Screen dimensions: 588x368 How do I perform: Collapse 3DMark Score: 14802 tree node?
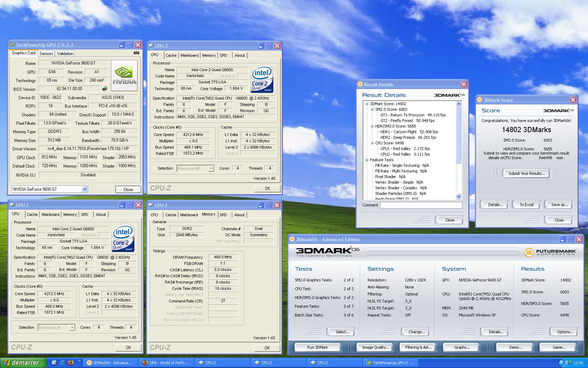(x=367, y=104)
